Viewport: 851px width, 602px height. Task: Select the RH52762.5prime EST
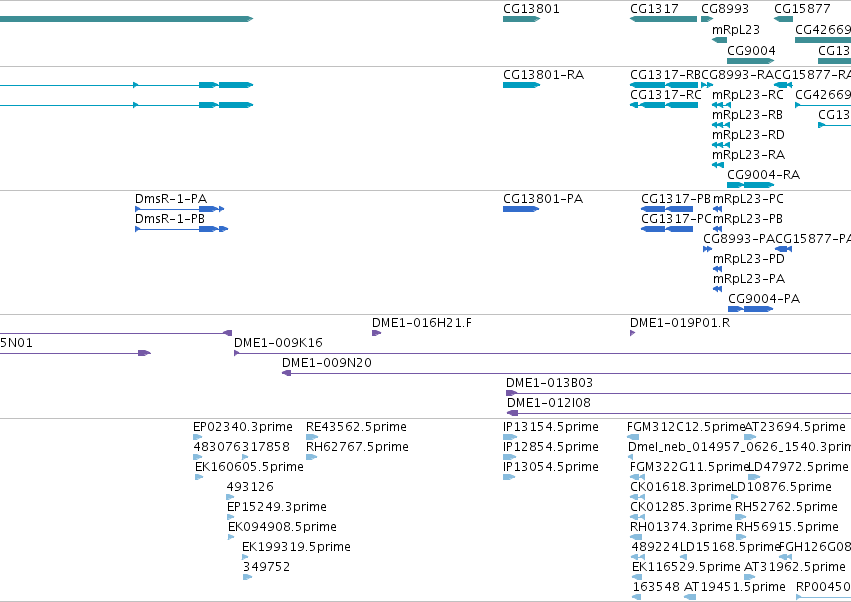tap(741, 517)
